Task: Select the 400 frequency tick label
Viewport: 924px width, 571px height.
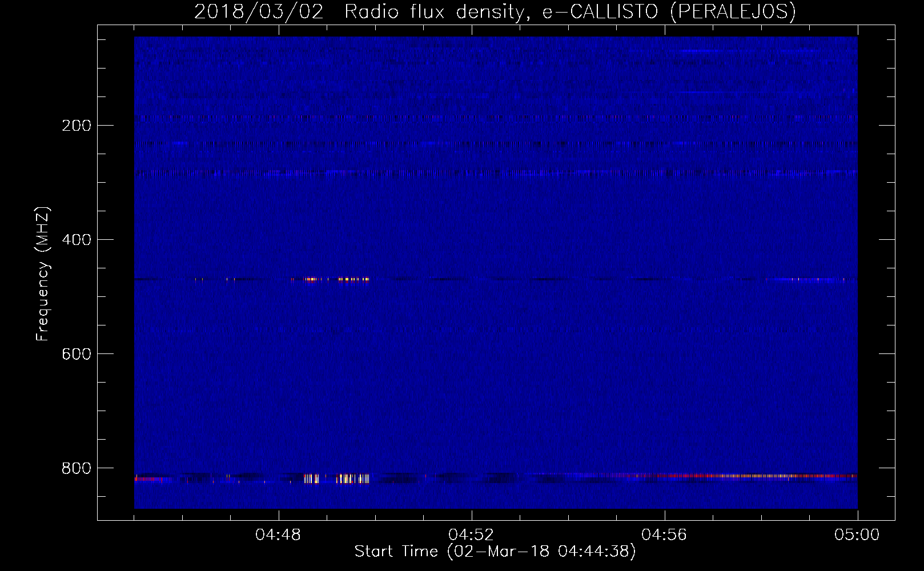Action: point(77,240)
